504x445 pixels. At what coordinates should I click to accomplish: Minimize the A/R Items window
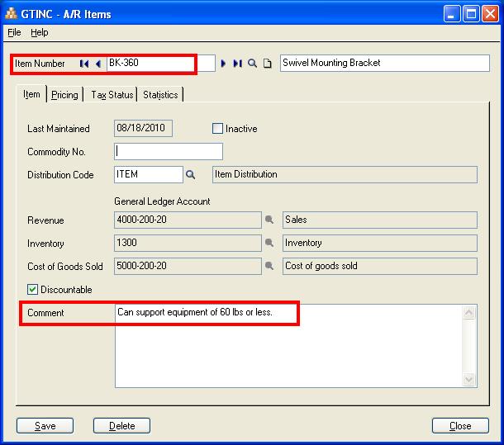pyautogui.click(x=452, y=14)
